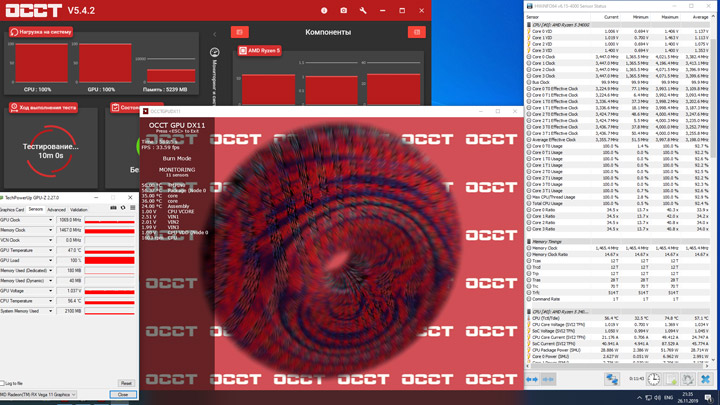Click the HWiNFO logging sheet icon
This screenshot has width=720, height=405.
[x=671, y=379]
